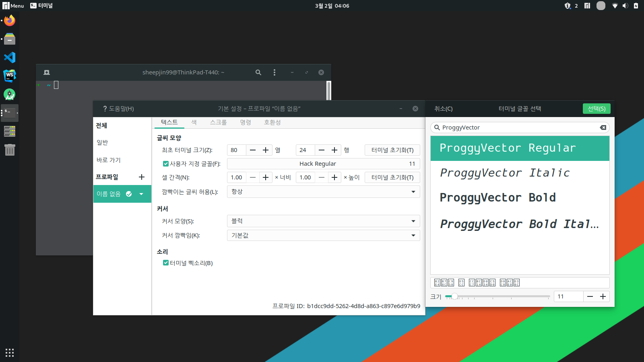
Task: Add a new profile with plus icon
Action: pyautogui.click(x=142, y=177)
